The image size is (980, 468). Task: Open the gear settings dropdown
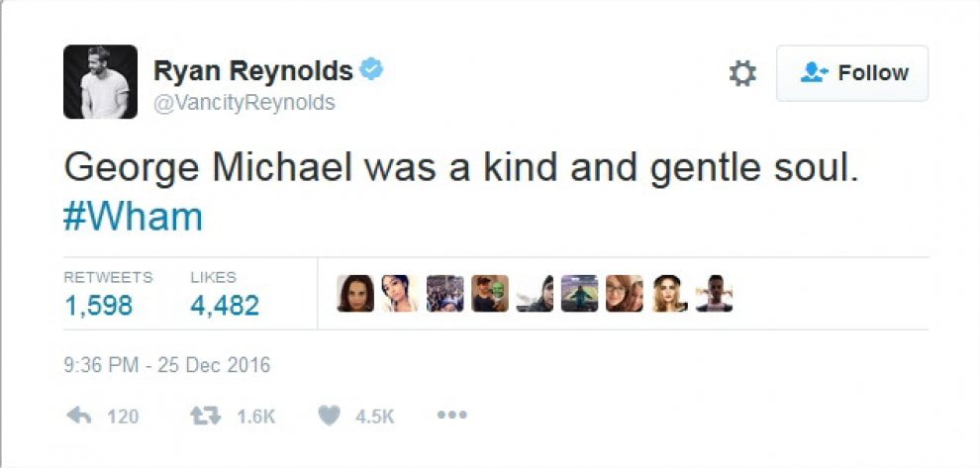click(x=742, y=73)
